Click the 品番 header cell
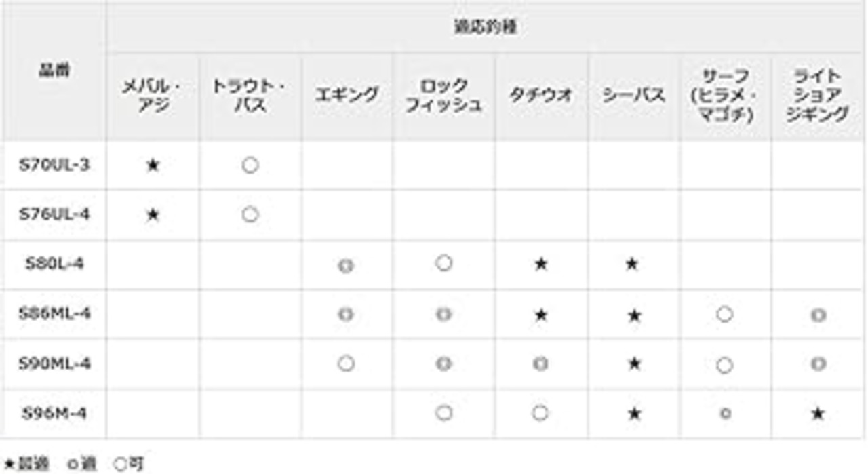The width and height of the screenshot is (868, 474). click(x=54, y=71)
